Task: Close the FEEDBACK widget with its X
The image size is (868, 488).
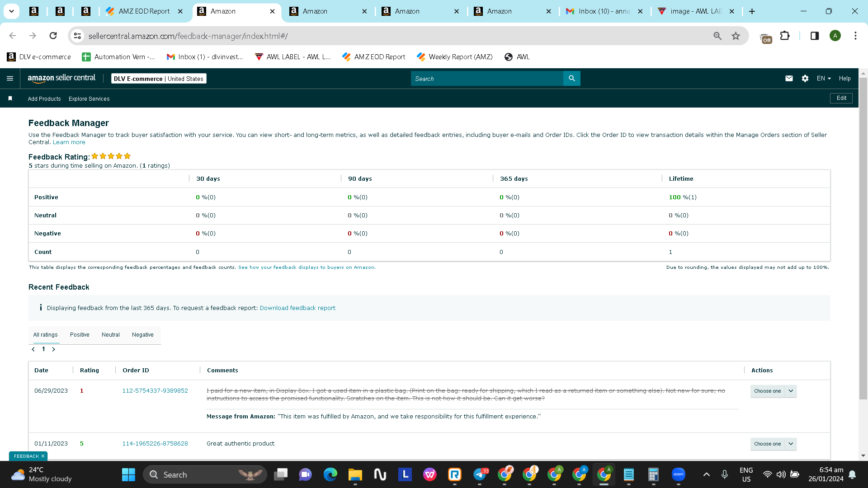Action: click(43, 456)
